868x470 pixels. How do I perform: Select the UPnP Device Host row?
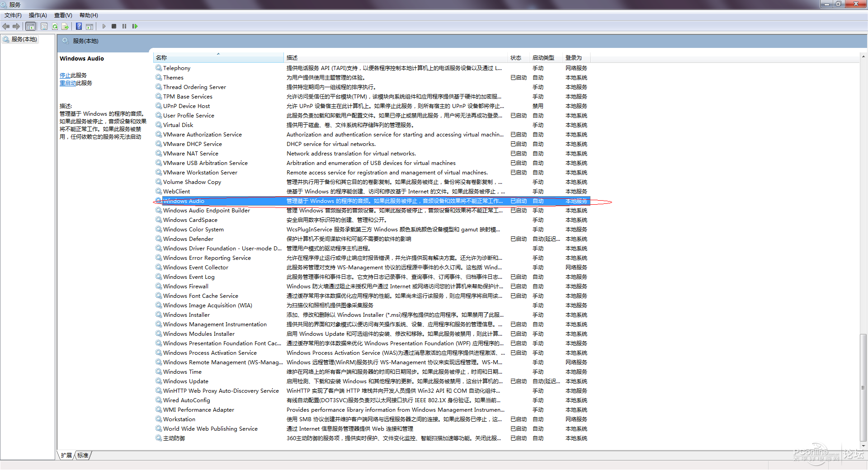pos(372,106)
